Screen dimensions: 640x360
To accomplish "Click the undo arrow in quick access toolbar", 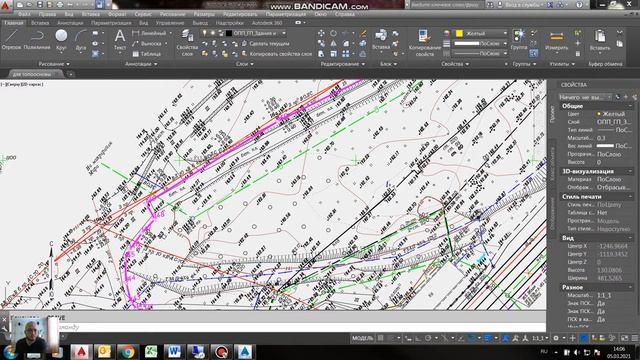I will [x=70, y=4].
